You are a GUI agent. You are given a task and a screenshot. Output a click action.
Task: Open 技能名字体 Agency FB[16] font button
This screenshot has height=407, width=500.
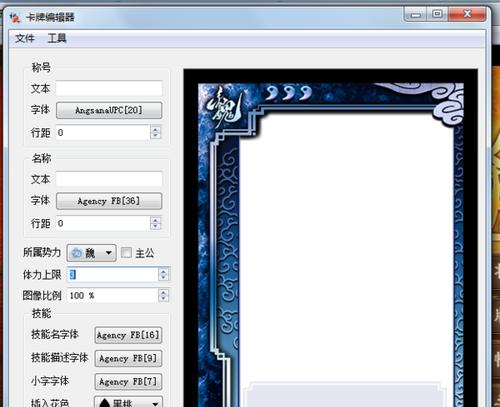coord(128,335)
